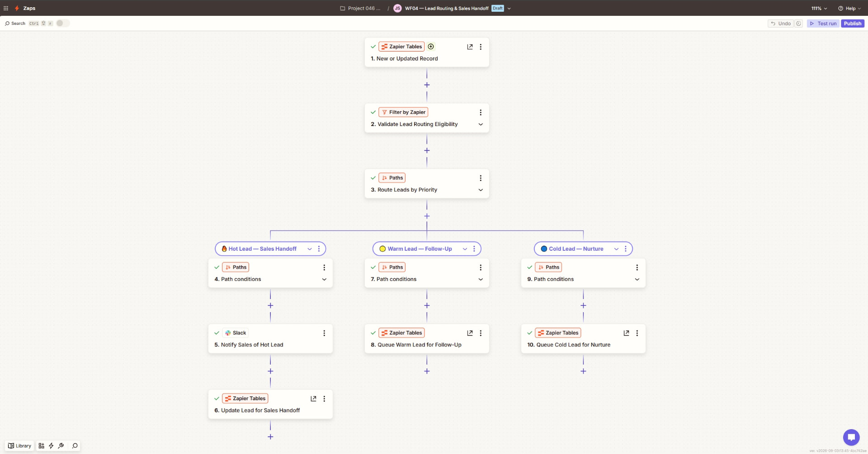
Task: Add step after step 7 Path conditions
Action: (x=427, y=305)
